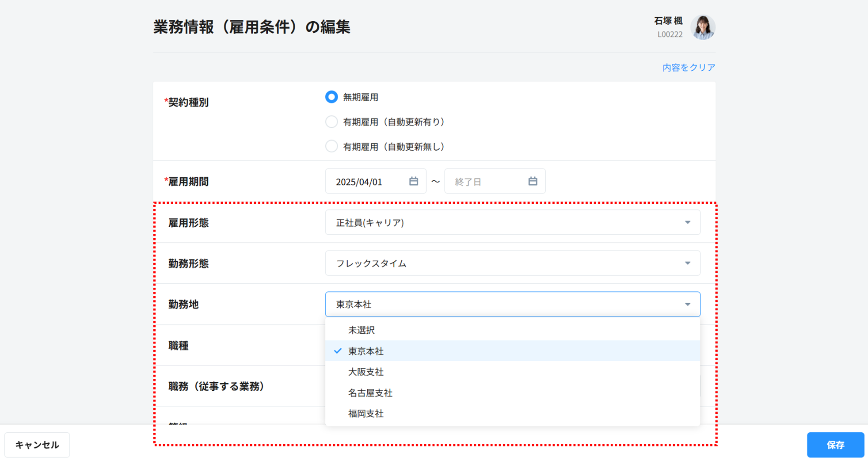Open the 勤務形態 フレックスタイム dropdown
This screenshot has height=465, width=868.
(512, 263)
